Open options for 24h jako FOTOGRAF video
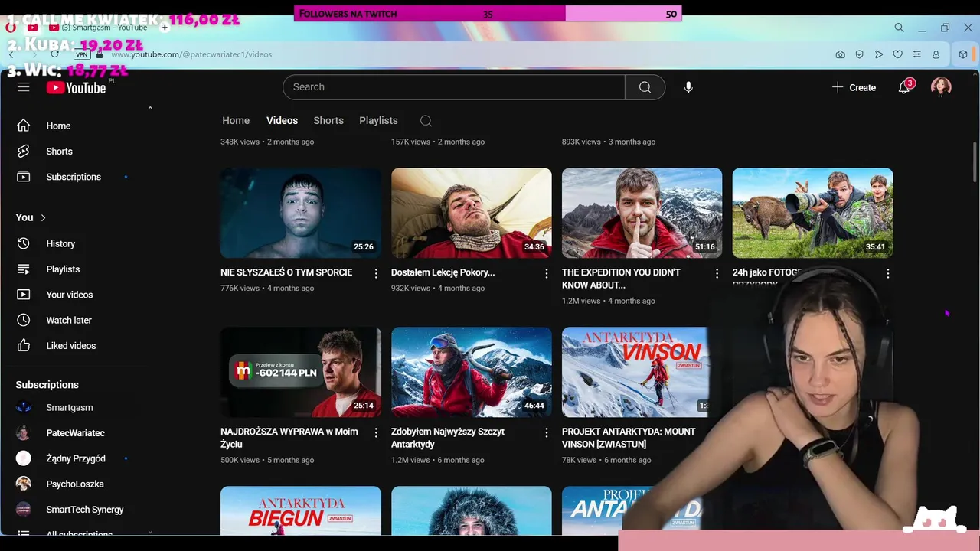 [887, 273]
